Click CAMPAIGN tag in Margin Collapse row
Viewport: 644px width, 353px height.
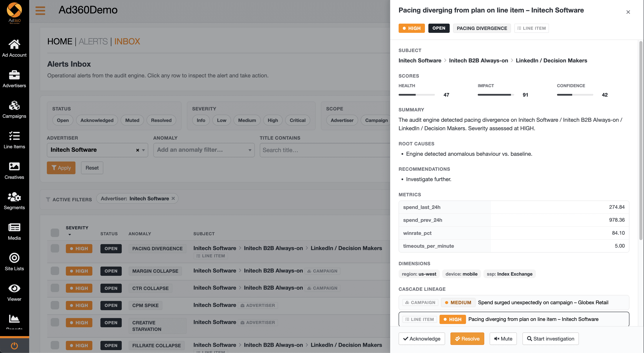(x=323, y=271)
